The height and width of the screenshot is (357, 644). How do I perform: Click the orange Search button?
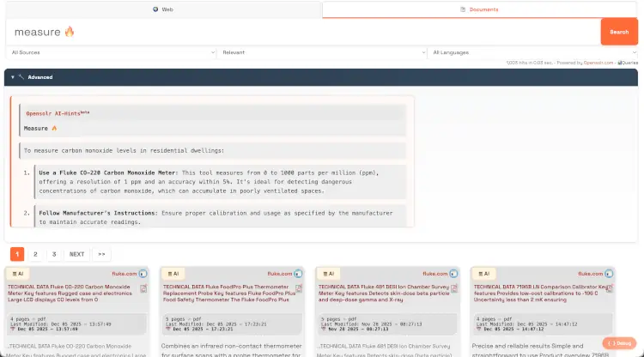coord(619,32)
